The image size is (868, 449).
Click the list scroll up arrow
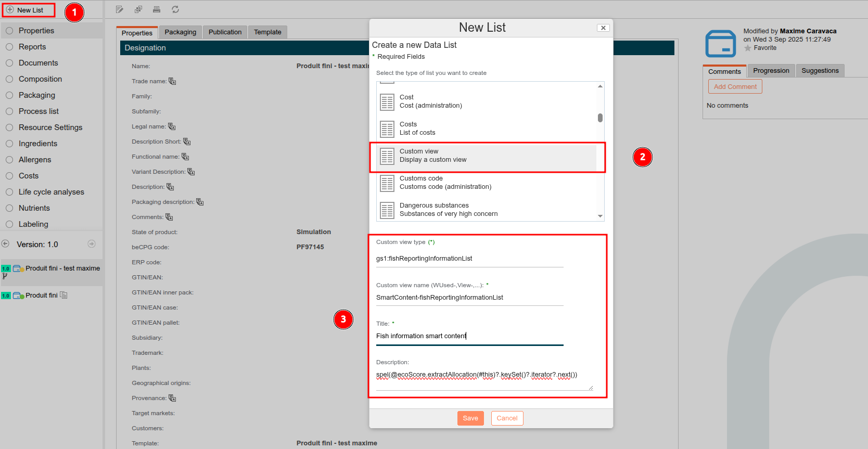pyautogui.click(x=600, y=86)
